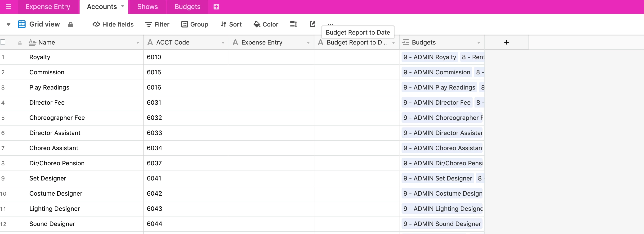Screen dimensions: 644x234
Task: Click the Name field type icon
Action: tap(32, 42)
